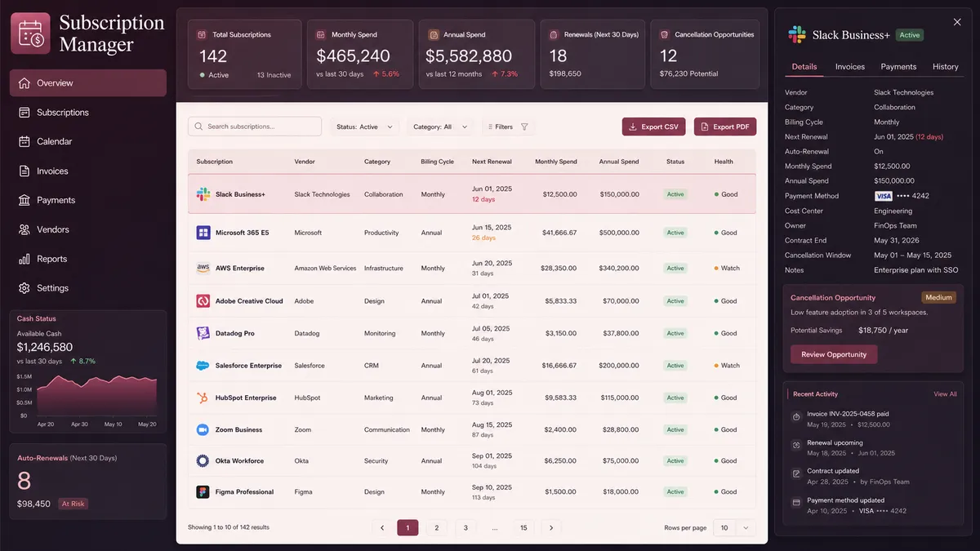Go to page 3
Screen dimensions: 980x551
[465, 528]
